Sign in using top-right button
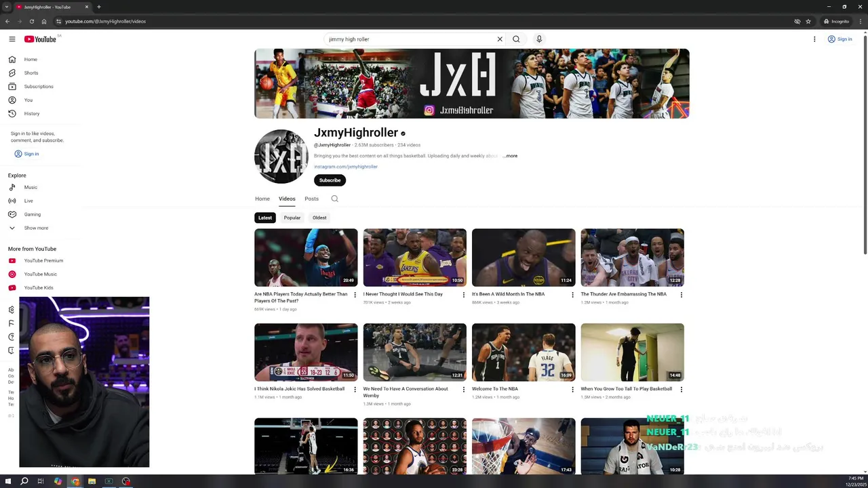 pyautogui.click(x=840, y=39)
